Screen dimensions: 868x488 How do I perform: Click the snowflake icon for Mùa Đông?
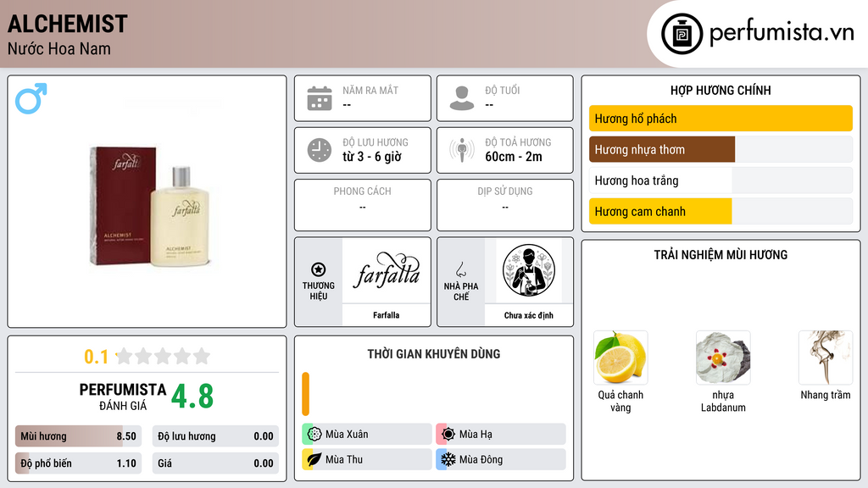coord(448,459)
